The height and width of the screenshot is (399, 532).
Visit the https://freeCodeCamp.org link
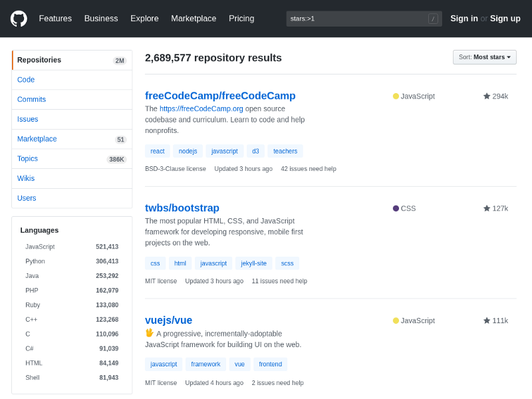click(201, 108)
